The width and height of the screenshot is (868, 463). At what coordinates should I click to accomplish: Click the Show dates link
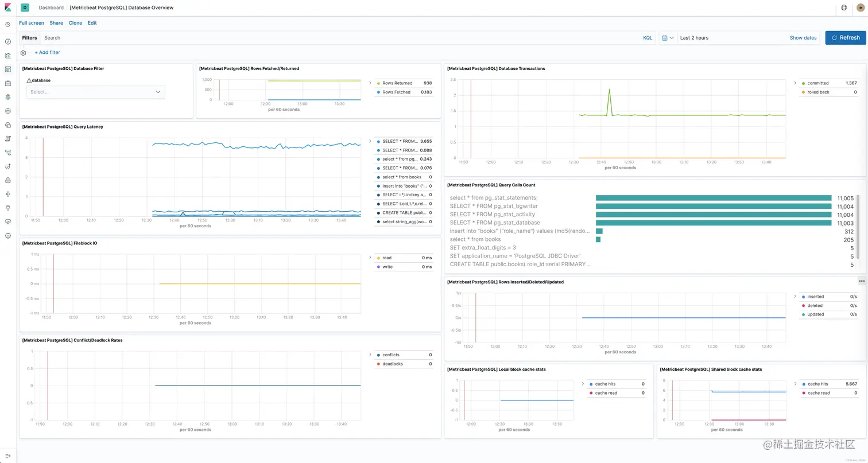(x=803, y=38)
